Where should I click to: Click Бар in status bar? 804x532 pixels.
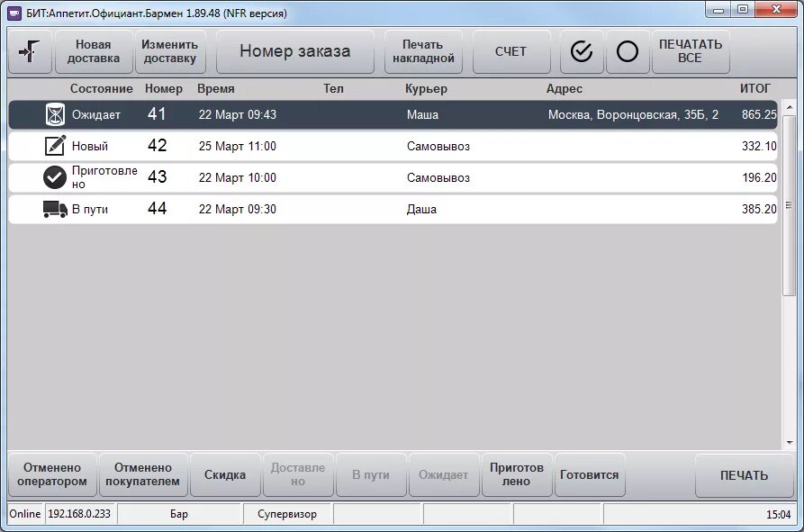pos(179,514)
